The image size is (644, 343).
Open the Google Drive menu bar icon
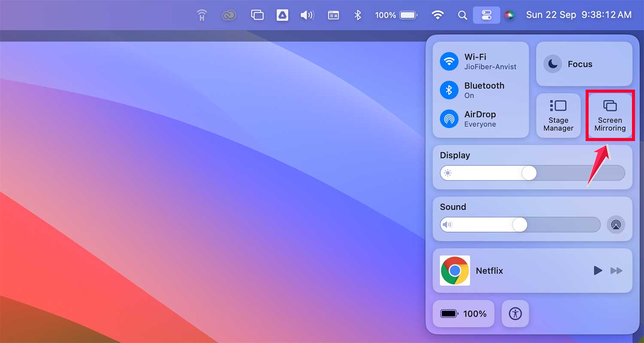coord(282,15)
